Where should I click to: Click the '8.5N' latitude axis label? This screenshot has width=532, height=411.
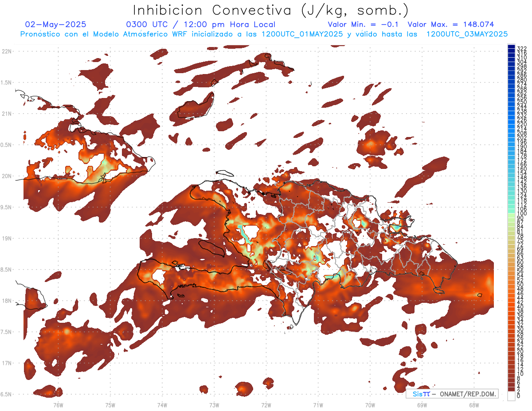(7, 270)
